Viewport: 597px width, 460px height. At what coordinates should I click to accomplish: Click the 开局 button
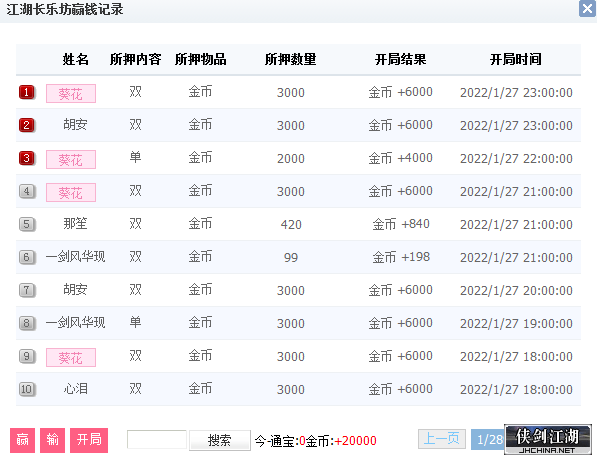point(89,440)
